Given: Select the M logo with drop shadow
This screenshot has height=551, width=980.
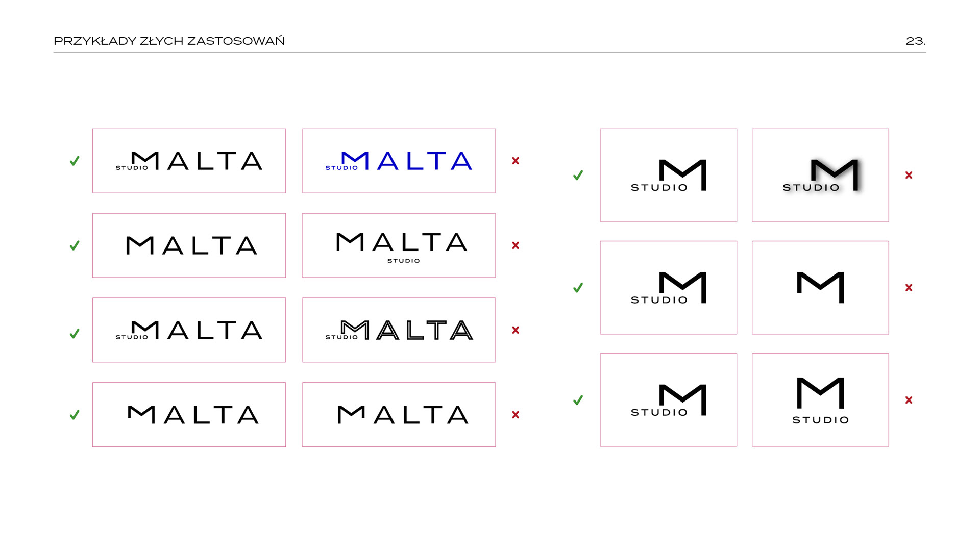Looking at the screenshot, I should [x=820, y=175].
